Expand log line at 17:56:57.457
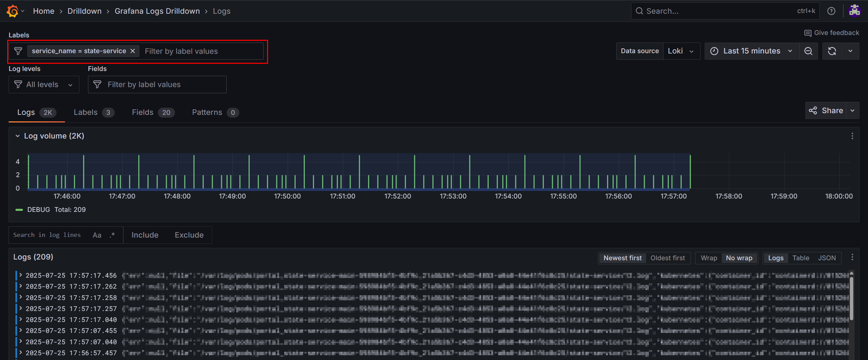The width and height of the screenshot is (868, 360). tap(21, 352)
